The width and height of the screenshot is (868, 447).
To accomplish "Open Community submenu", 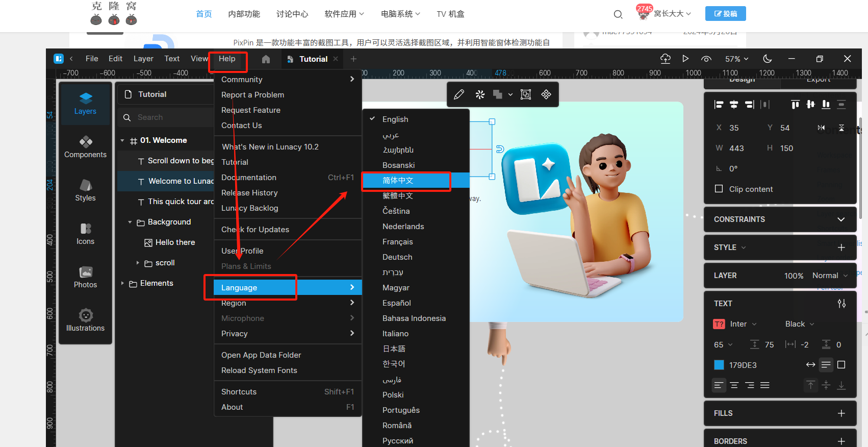I will click(x=288, y=80).
